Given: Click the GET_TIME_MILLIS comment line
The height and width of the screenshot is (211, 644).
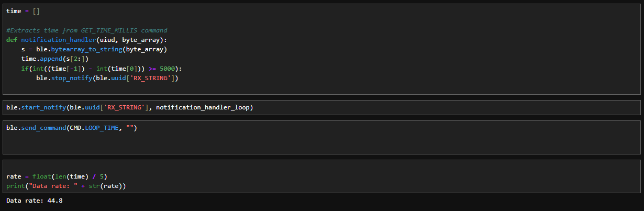Looking at the screenshot, I should click(87, 30).
